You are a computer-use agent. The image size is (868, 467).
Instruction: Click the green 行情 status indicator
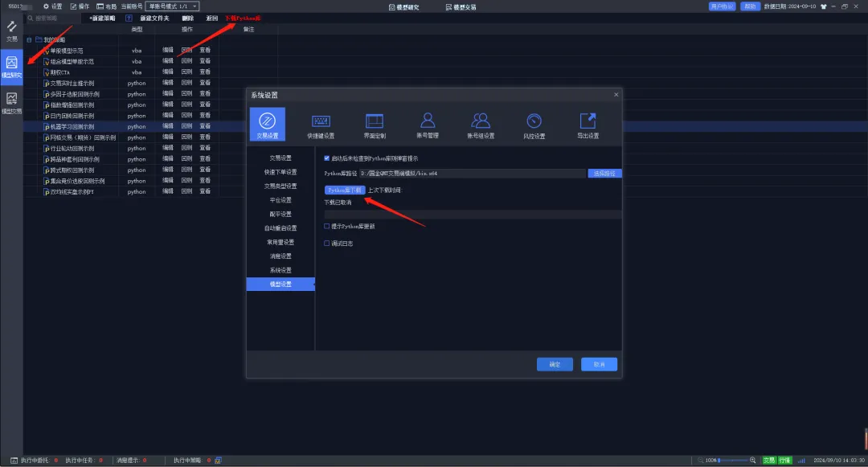tap(785, 461)
